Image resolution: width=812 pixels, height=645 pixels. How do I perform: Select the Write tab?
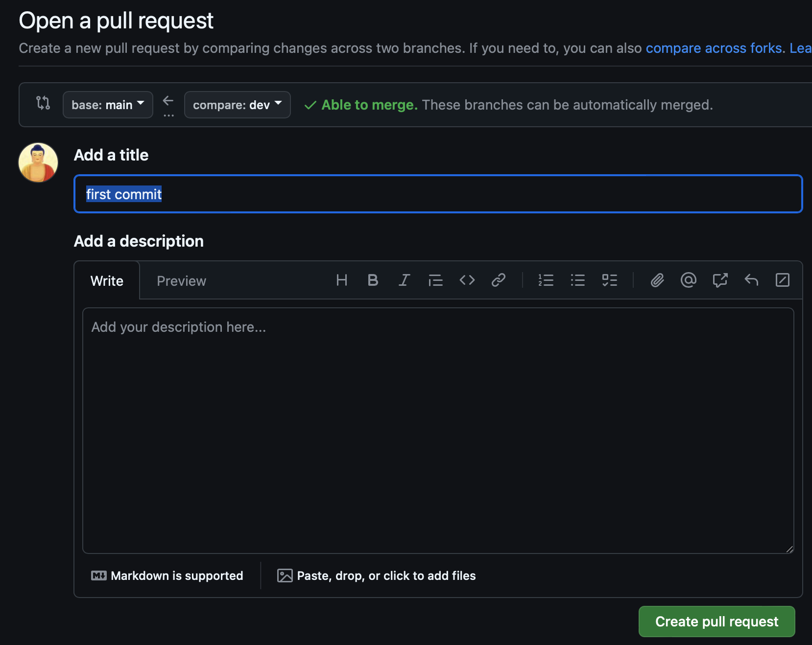coord(106,280)
